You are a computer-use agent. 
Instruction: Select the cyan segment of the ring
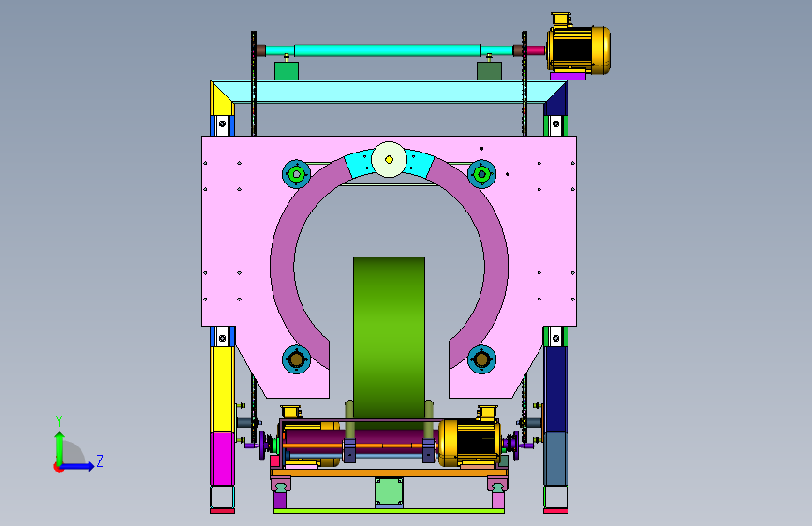358,164
